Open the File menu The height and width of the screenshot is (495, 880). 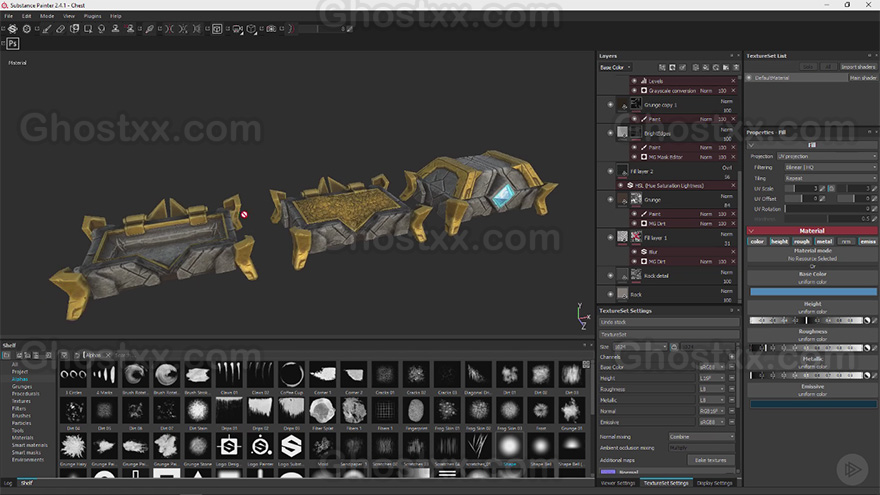pyautogui.click(x=9, y=16)
